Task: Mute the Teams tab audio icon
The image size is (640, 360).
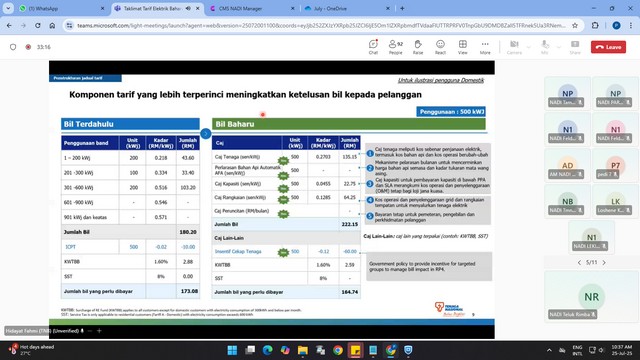Action: 188,8
